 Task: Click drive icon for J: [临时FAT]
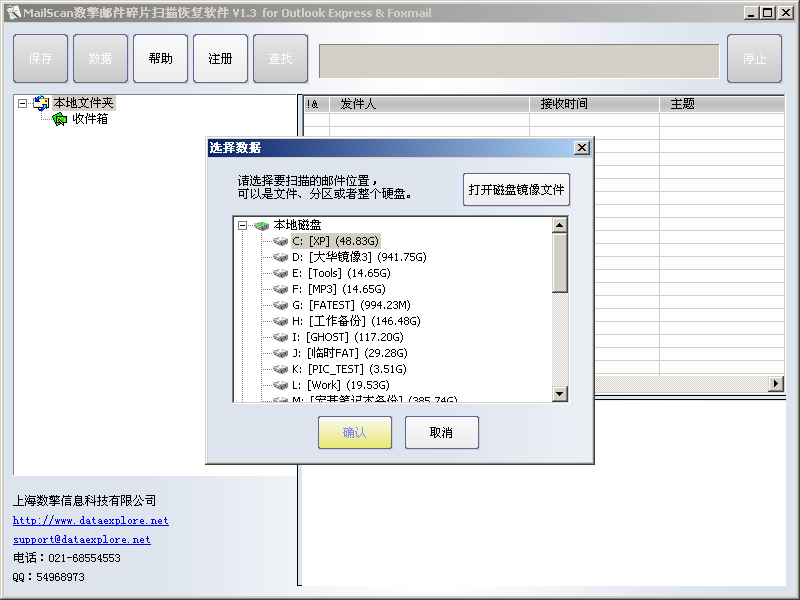280,353
